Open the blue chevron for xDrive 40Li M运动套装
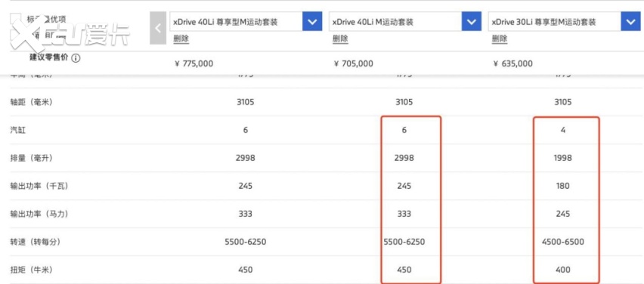This screenshot has width=644, height=284. pos(472,22)
